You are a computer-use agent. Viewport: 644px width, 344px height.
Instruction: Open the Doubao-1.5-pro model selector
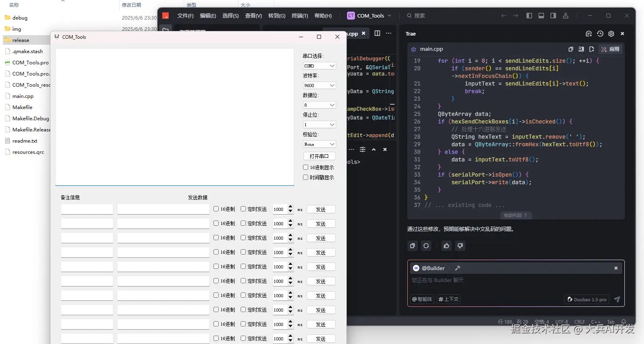point(587,299)
